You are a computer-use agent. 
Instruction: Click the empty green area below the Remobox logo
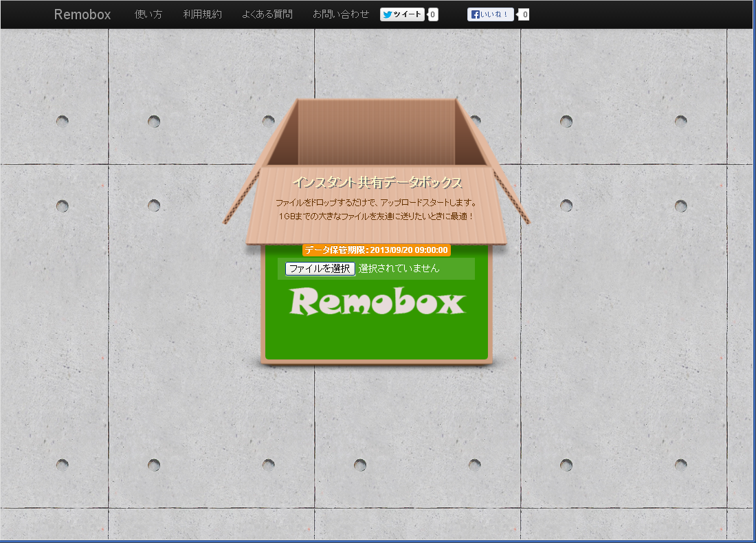[377, 340]
